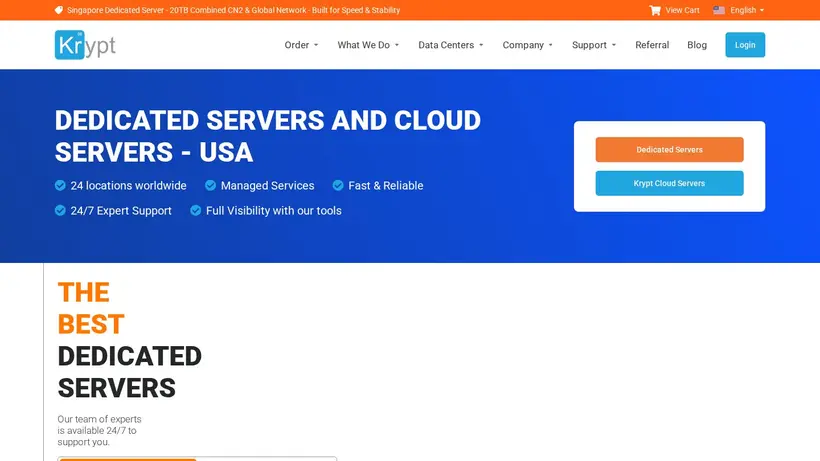Click checkmark icon beside Fast & Reliable

coord(338,186)
